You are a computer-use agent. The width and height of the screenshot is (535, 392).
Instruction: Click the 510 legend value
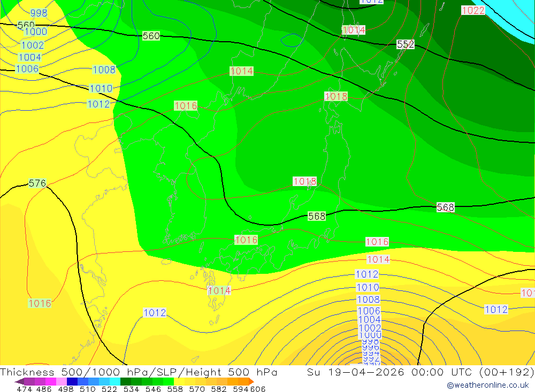click(x=88, y=389)
